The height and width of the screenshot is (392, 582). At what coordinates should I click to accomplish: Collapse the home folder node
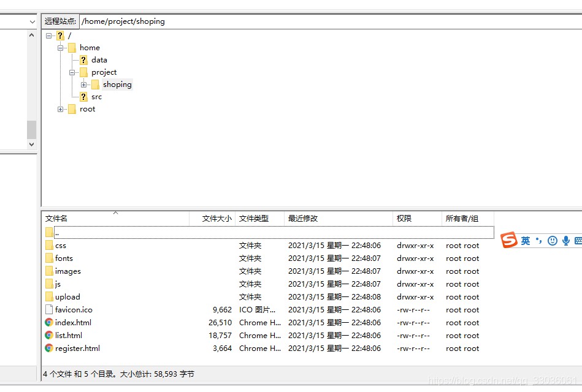[x=60, y=48]
